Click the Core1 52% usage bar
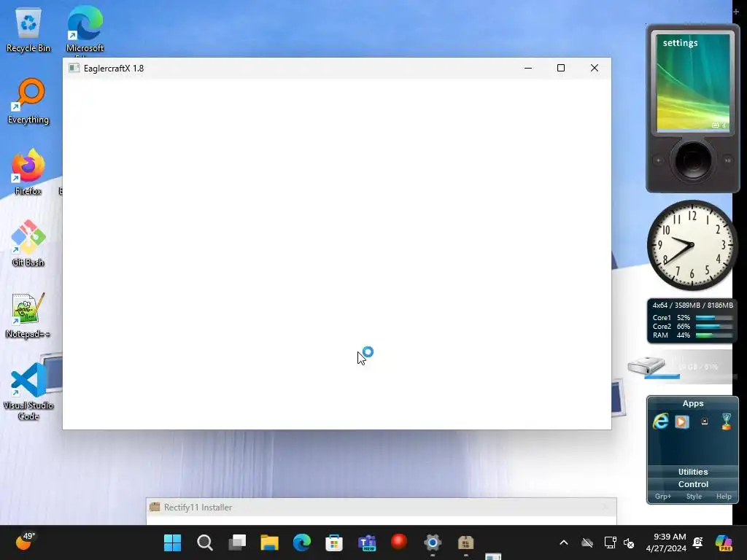747x560 pixels. tap(713, 318)
